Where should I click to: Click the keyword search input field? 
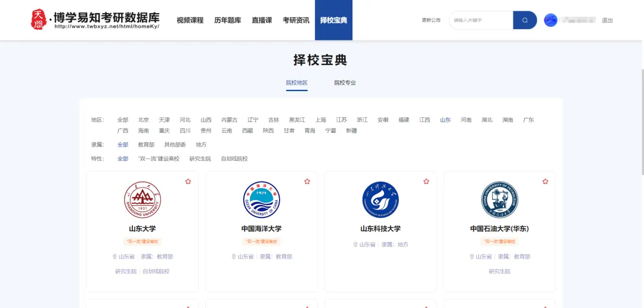click(480, 20)
